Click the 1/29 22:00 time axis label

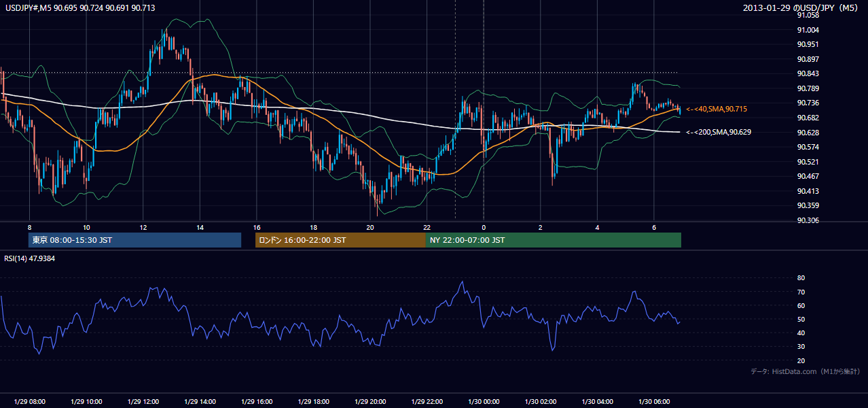coord(427,402)
